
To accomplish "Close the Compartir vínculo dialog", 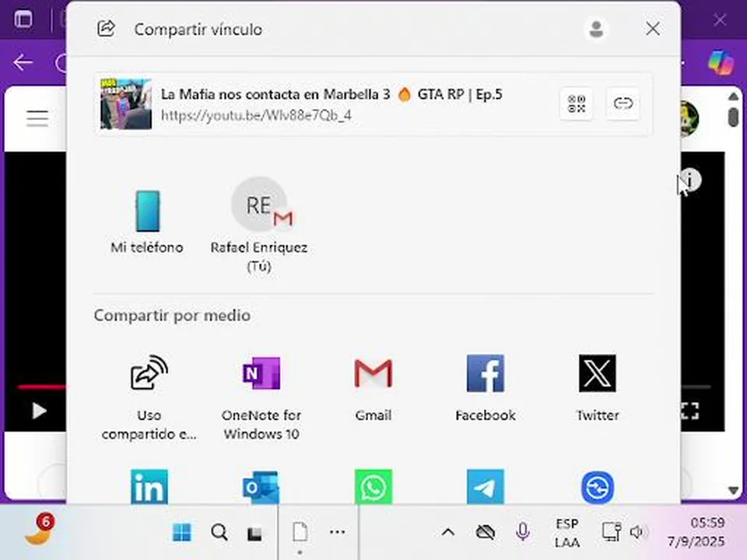I will (x=653, y=29).
